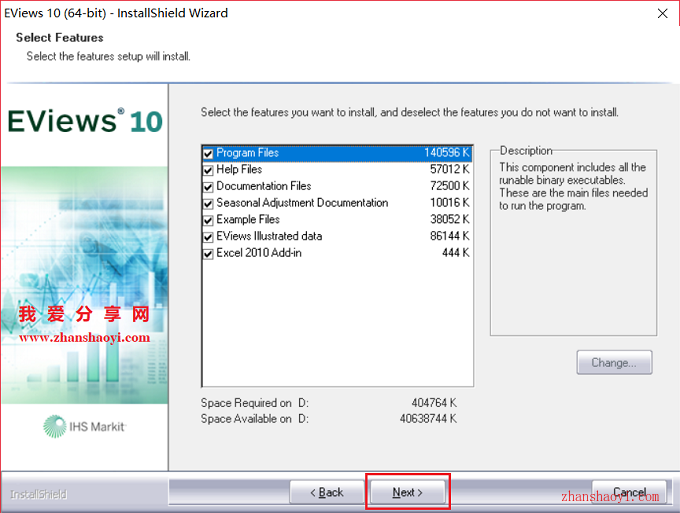
Task: Toggle the Excel 2010 Add-in checkbox
Action: [208, 254]
